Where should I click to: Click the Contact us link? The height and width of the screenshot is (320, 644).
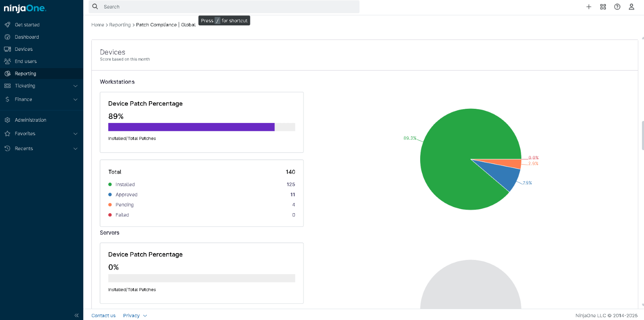[x=103, y=316]
